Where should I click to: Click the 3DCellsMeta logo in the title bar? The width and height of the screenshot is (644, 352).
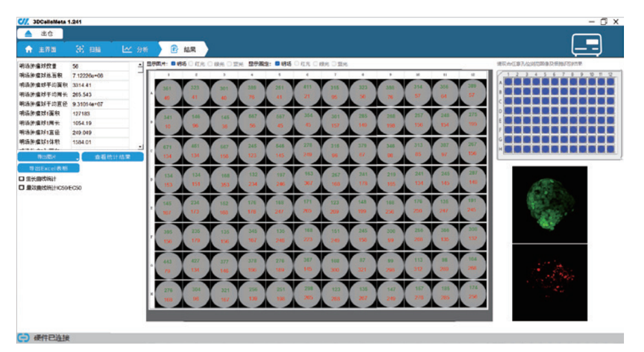click(23, 21)
